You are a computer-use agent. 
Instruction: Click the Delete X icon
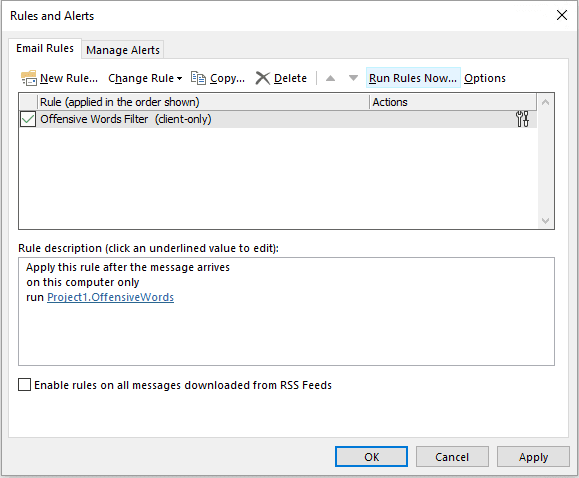point(263,78)
